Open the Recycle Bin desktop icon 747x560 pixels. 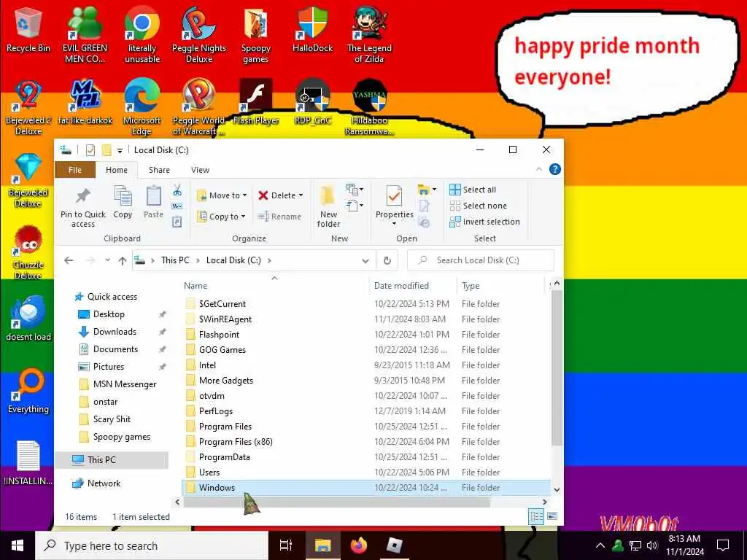[28, 31]
